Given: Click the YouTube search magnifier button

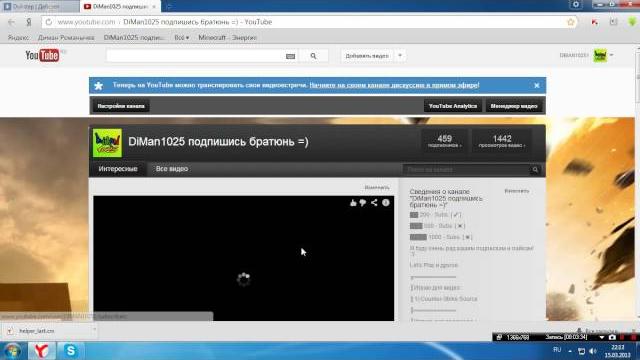Looking at the screenshot, I should (x=313, y=56).
